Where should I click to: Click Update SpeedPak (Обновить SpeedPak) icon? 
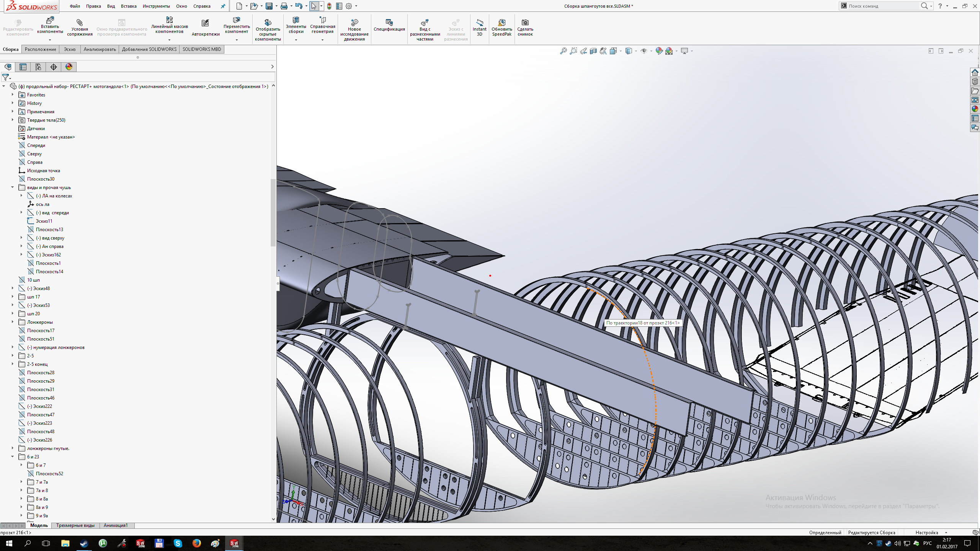point(501,23)
